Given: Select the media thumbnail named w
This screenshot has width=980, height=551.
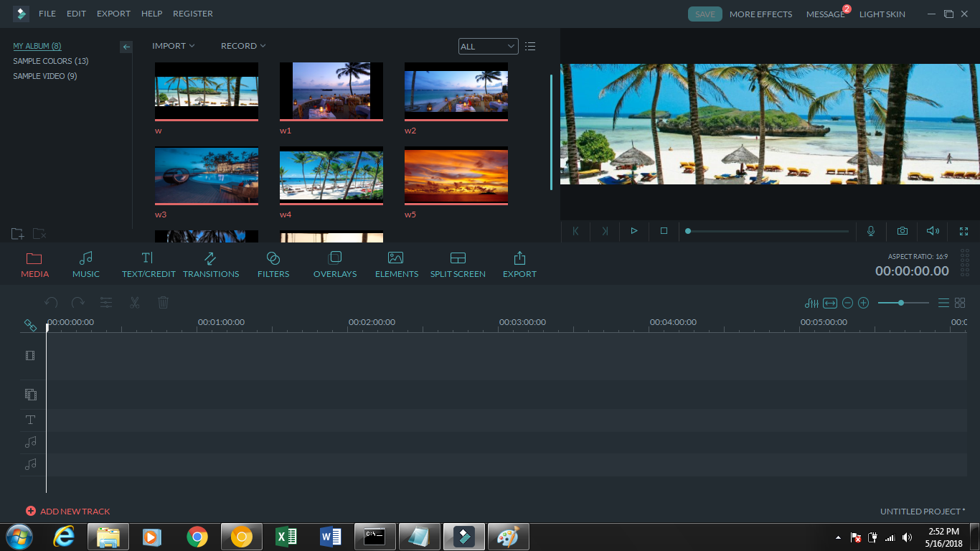Looking at the screenshot, I should 207,91.
